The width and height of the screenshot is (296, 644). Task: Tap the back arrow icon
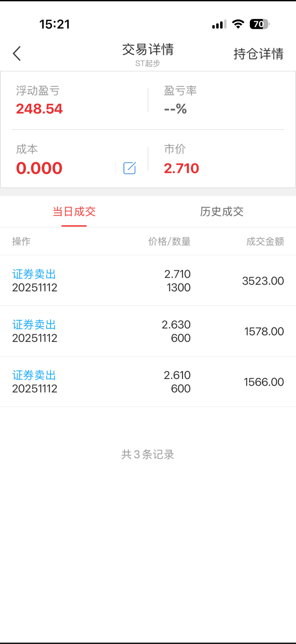pyautogui.click(x=17, y=54)
